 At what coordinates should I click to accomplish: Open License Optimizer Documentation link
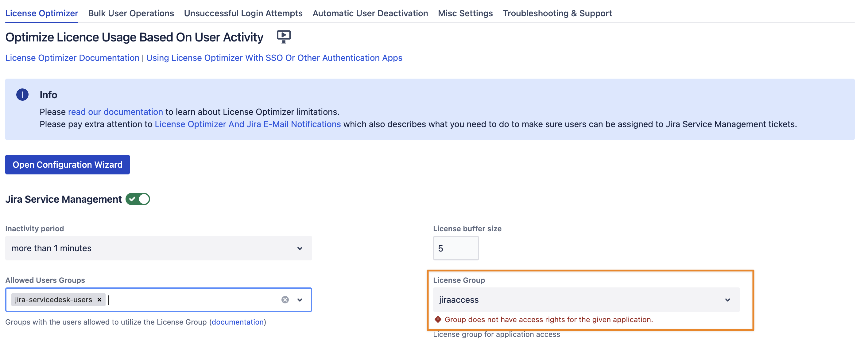click(72, 58)
